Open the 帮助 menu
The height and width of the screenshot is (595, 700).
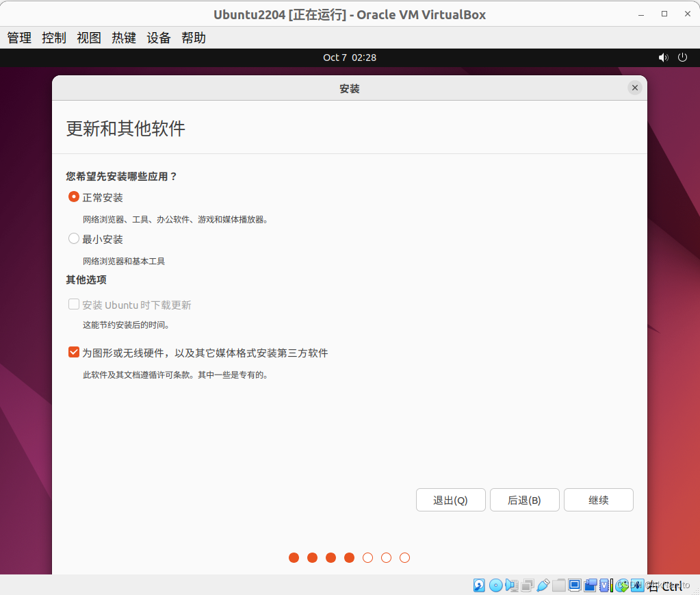pos(193,38)
